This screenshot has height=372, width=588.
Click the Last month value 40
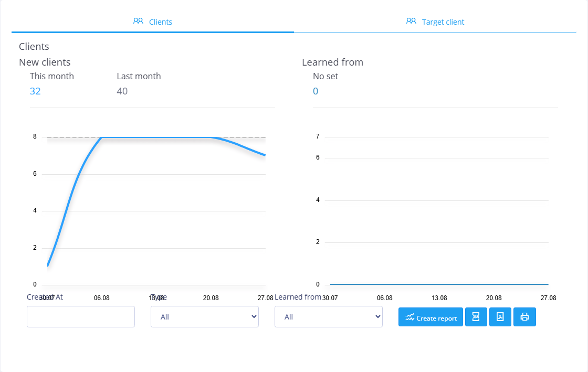(x=122, y=91)
